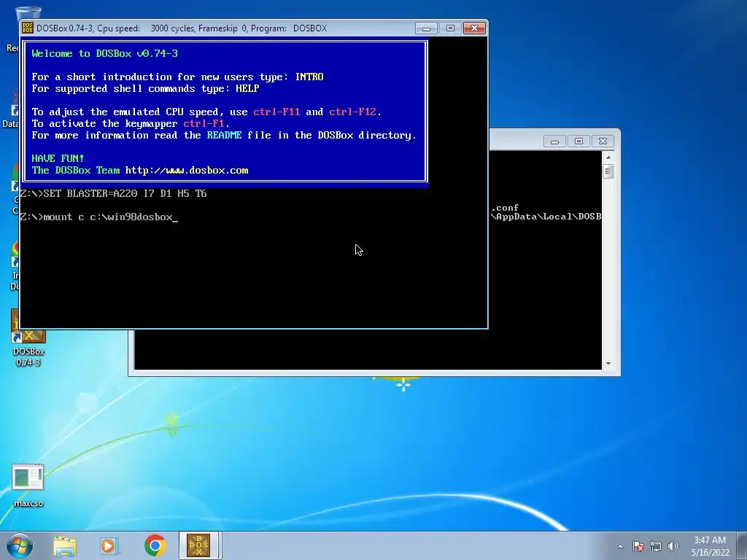Click the status window scrollbar thumb
Screen dimensions: 747x560
608,171
